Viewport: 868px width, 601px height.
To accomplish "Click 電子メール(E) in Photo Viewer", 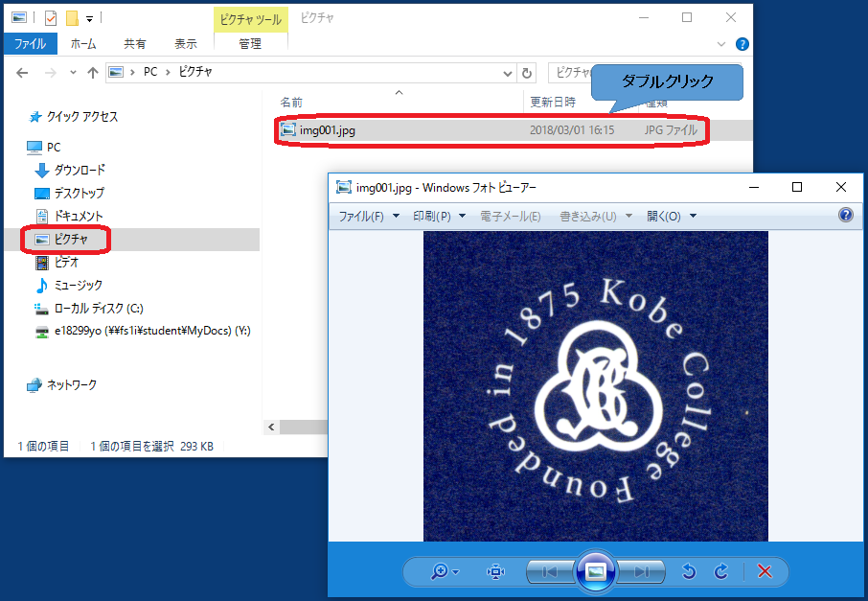I will [510, 216].
